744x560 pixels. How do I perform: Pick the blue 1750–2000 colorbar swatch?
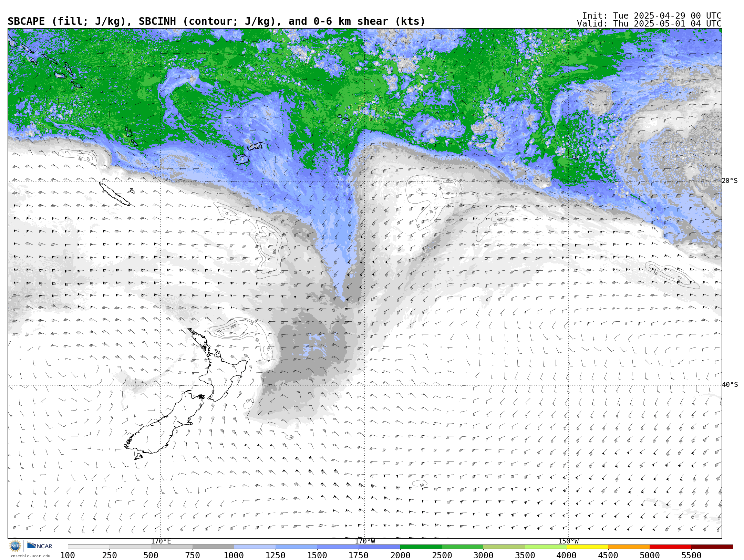tap(379, 547)
